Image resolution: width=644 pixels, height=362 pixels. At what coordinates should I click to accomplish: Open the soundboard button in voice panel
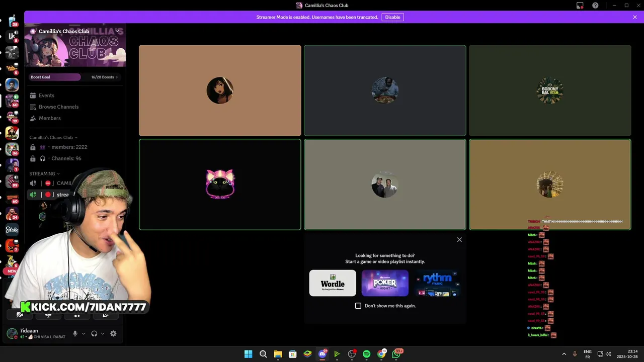click(x=106, y=315)
